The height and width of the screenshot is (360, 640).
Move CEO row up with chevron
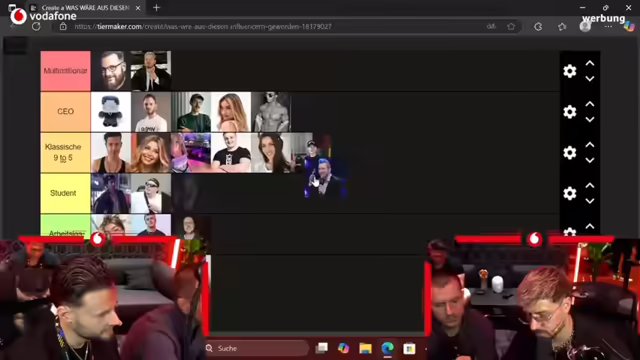(590, 104)
